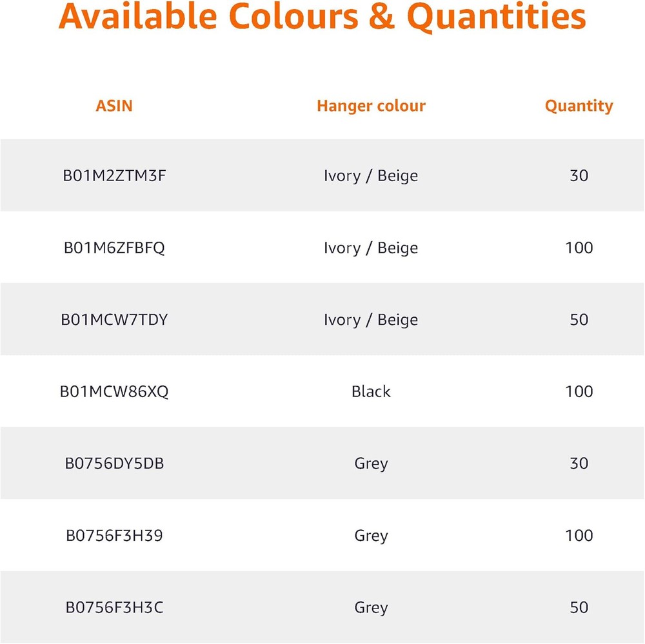Click quantity 100 in the Black row
This screenshot has width=645, height=644.
pyautogui.click(x=579, y=391)
